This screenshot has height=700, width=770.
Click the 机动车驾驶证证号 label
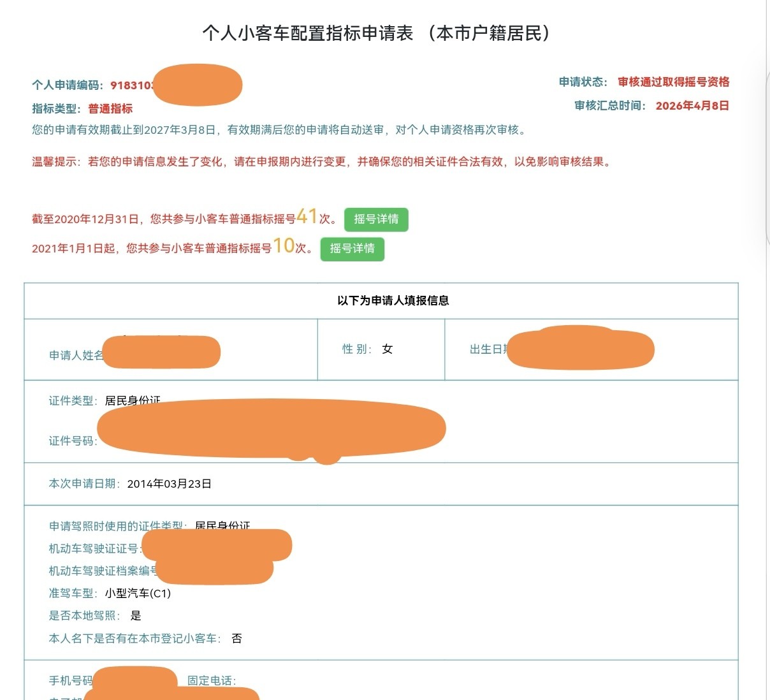click(x=96, y=549)
